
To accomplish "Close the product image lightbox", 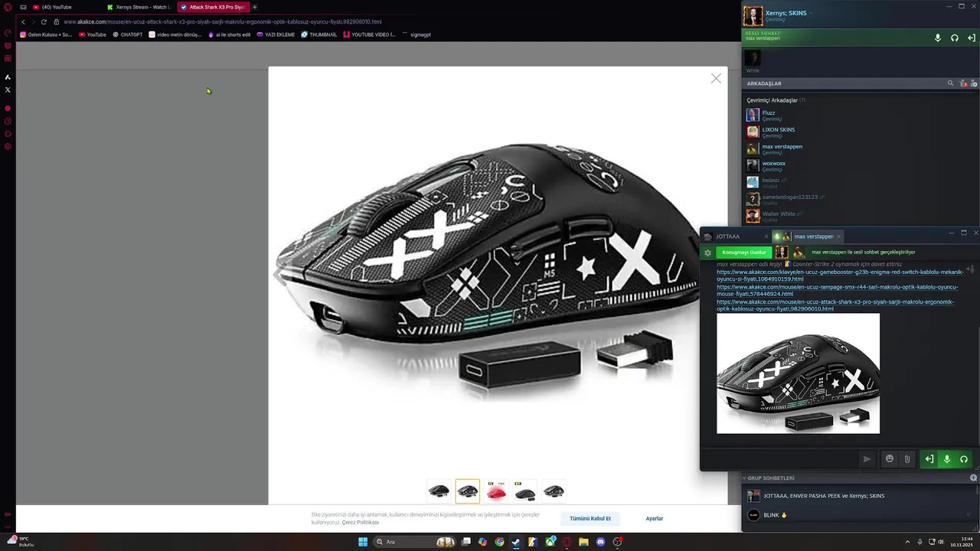I will [x=716, y=78].
